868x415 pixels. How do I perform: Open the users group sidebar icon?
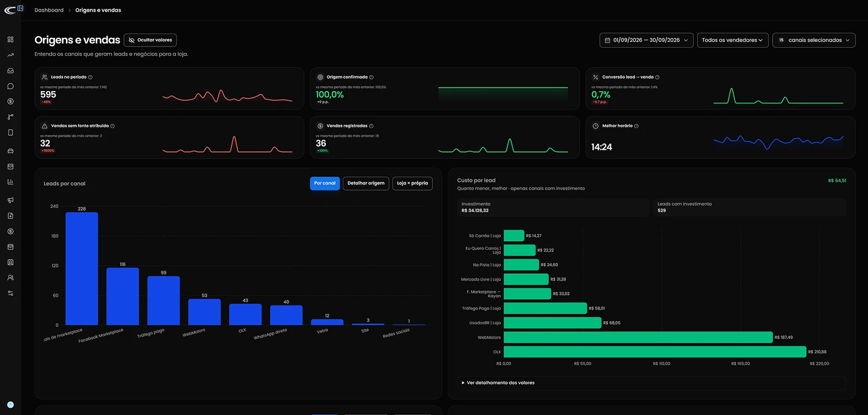point(10,278)
